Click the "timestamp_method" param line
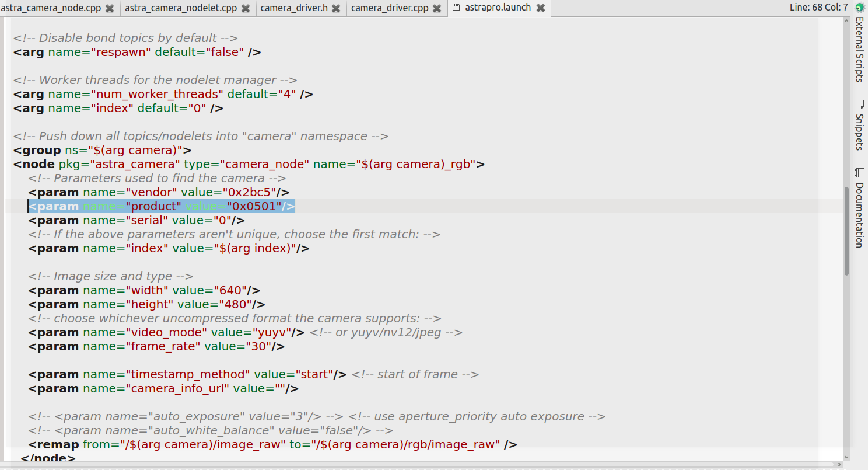The width and height of the screenshot is (868, 470). coord(187,374)
